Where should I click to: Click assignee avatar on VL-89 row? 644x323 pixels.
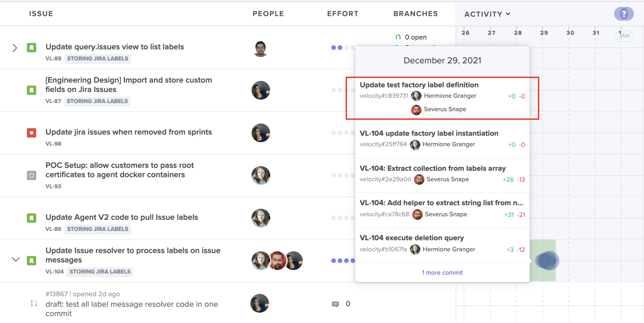click(x=261, y=49)
